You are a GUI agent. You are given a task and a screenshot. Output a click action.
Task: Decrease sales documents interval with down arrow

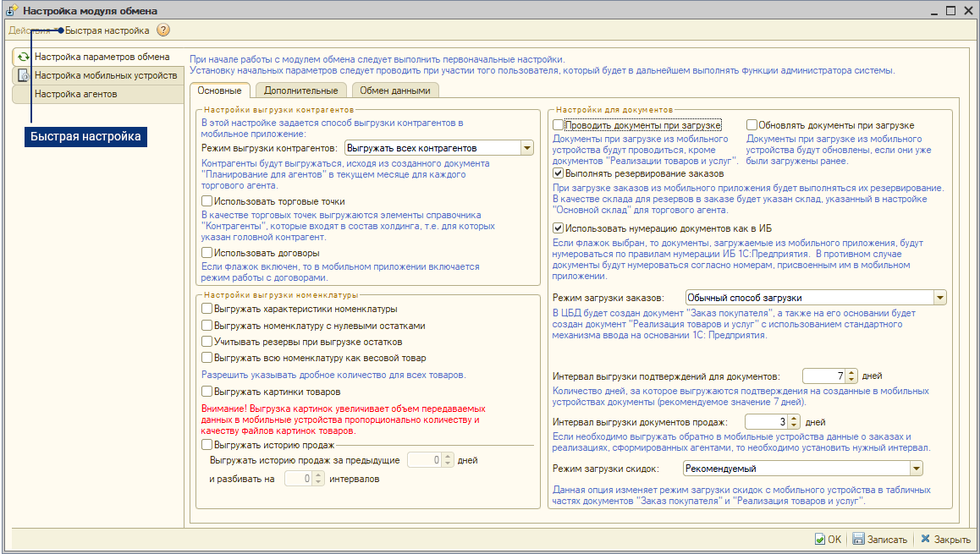(x=794, y=426)
